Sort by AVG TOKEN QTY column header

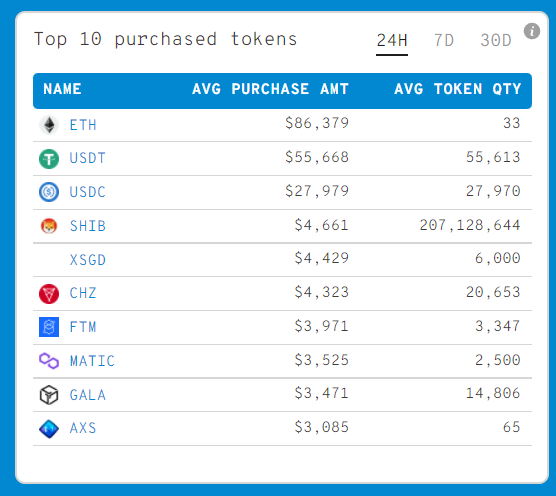click(x=458, y=89)
